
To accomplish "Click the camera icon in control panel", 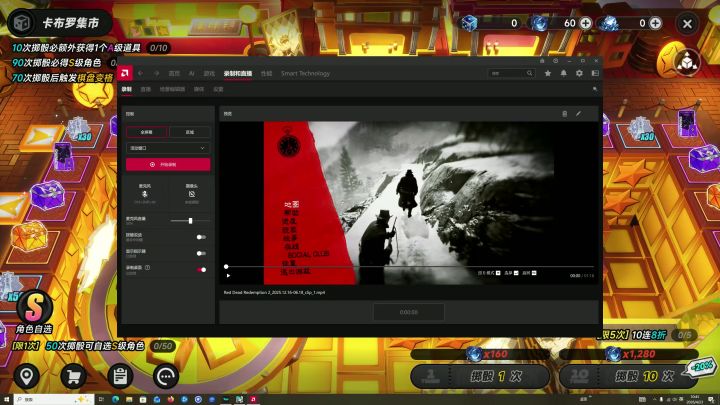I will coord(191,194).
